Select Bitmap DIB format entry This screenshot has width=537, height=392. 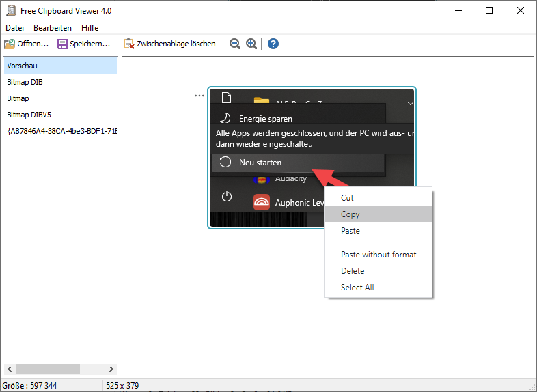point(60,82)
